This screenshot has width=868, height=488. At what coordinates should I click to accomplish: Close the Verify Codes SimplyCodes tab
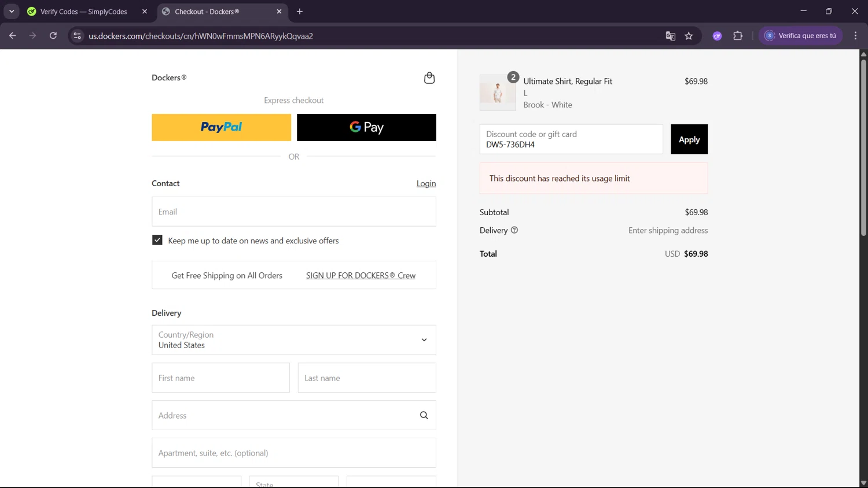pyautogui.click(x=145, y=12)
